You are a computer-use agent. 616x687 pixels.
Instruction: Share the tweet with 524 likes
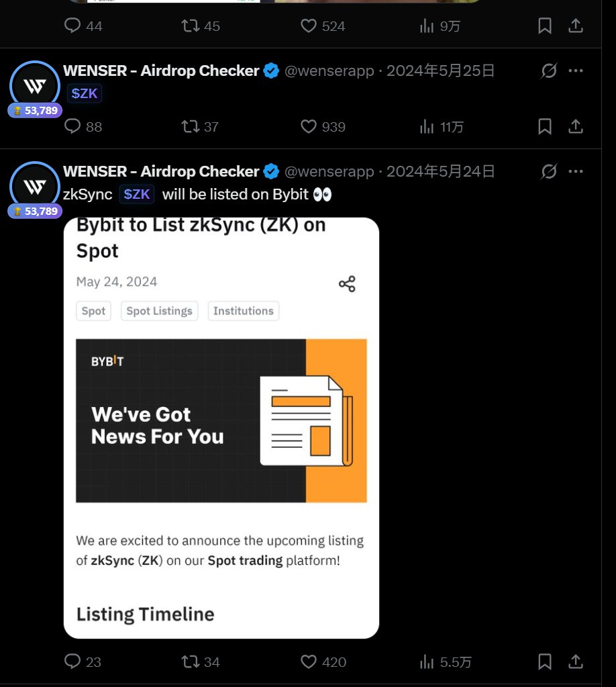(x=575, y=26)
